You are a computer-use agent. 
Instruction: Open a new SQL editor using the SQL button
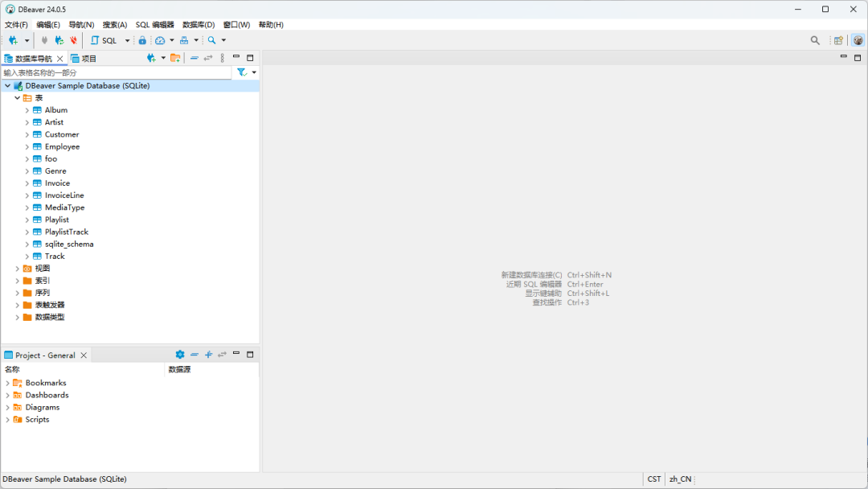coord(104,40)
